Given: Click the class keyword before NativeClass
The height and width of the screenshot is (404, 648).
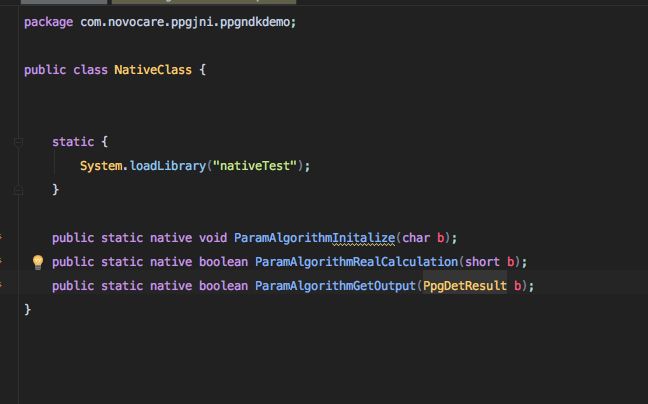Looking at the screenshot, I should point(90,70).
